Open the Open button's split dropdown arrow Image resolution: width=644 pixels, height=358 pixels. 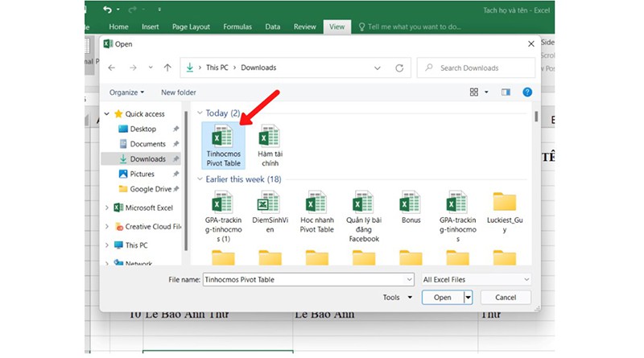468,297
